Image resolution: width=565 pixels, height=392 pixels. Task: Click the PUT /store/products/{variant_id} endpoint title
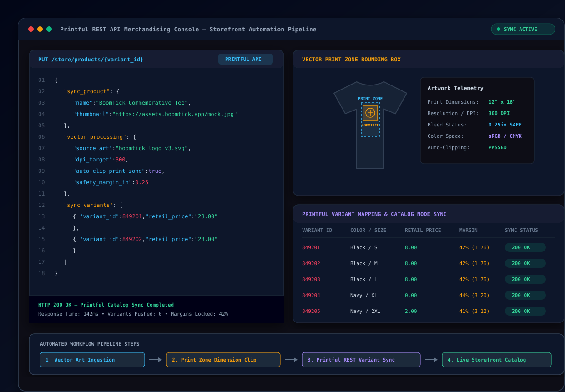pos(91,60)
